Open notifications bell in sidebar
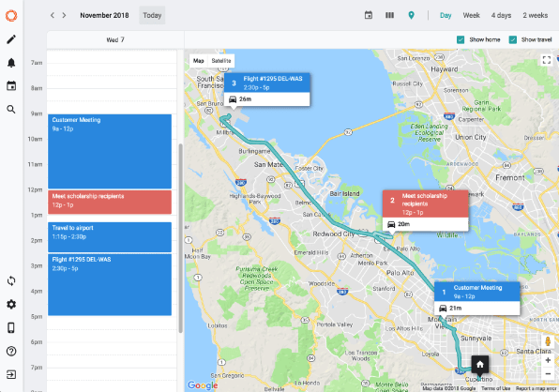The width and height of the screenshot is (559, 392). (x=11, y=63)
